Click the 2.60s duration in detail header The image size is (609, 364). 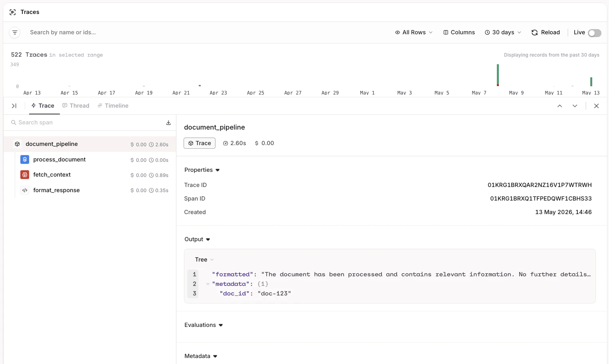click(234, 143)
